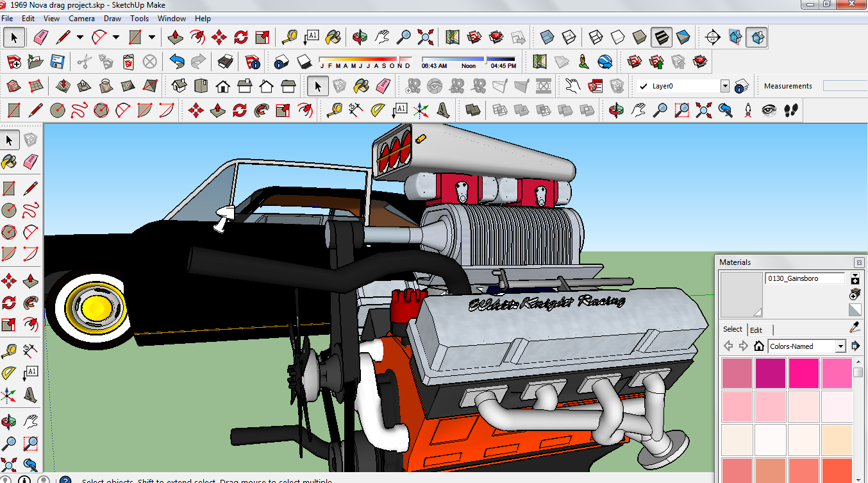Open Materials Details menu arrow
The height and width of the screenshot is (483, 868).
pos(855,346)
